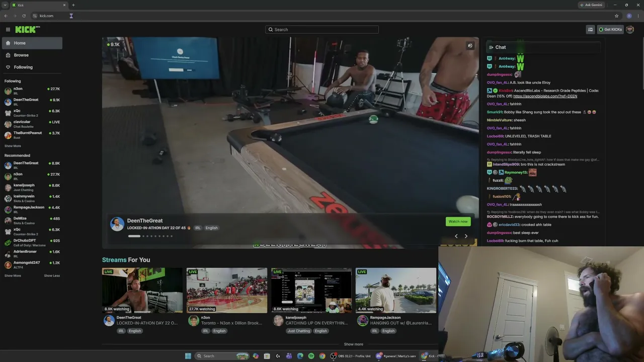
Task: Open Microsoft Edge from the taskbar
Action: 300,356
